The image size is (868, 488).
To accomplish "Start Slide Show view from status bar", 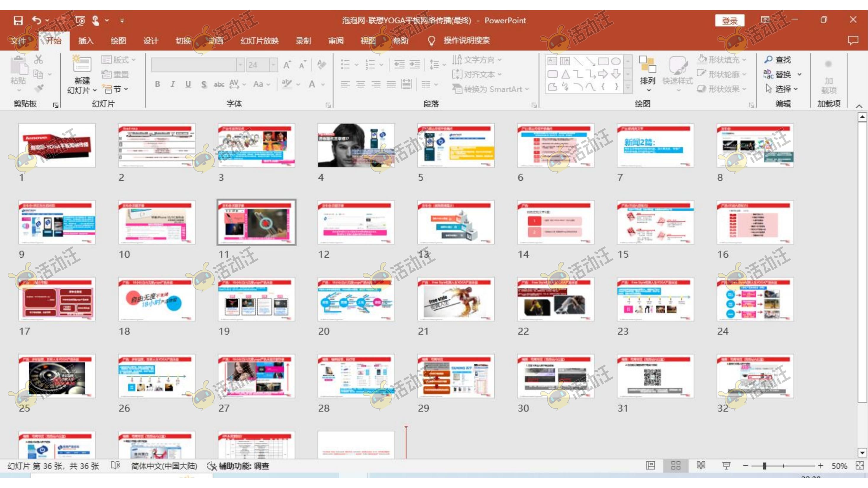I will (x=726, y=466).
